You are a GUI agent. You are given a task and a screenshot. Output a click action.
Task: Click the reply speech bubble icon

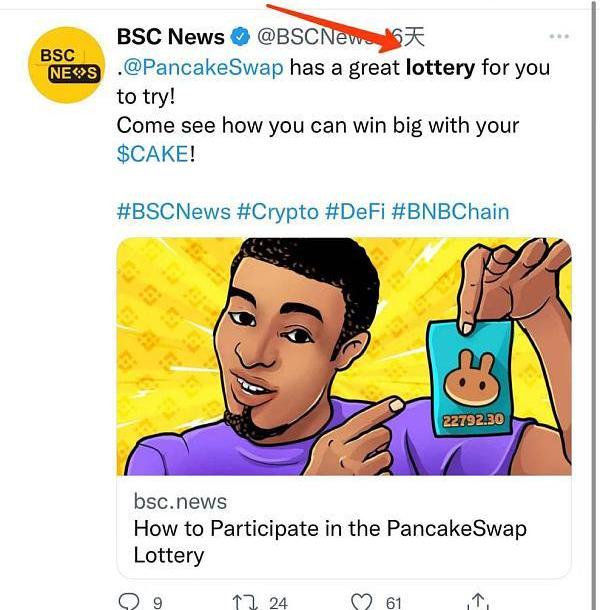tap(128, 601)
